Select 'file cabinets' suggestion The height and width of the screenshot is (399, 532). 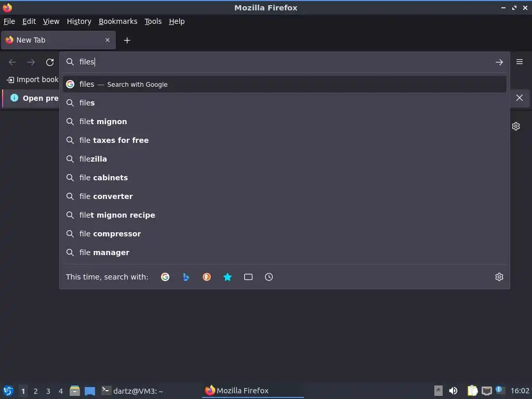tap(284, 178)
